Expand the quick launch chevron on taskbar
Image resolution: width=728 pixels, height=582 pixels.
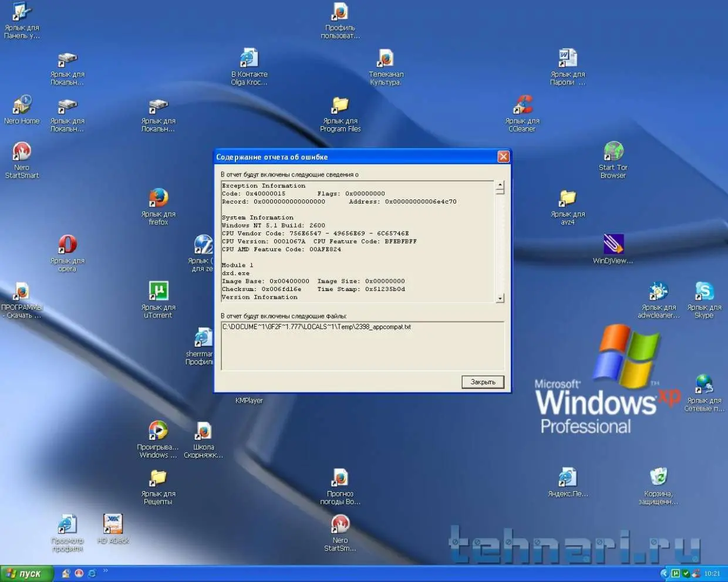click(x=106, y=570)
